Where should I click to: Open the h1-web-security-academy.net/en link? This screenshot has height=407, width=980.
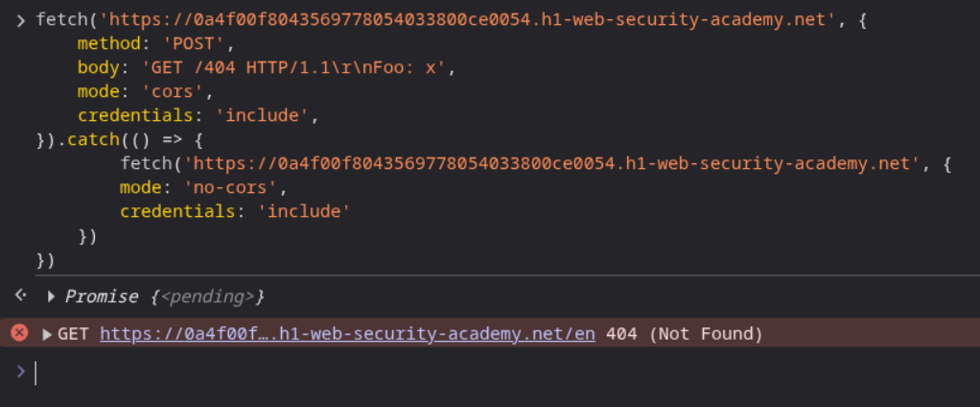[x=347, y=334]
